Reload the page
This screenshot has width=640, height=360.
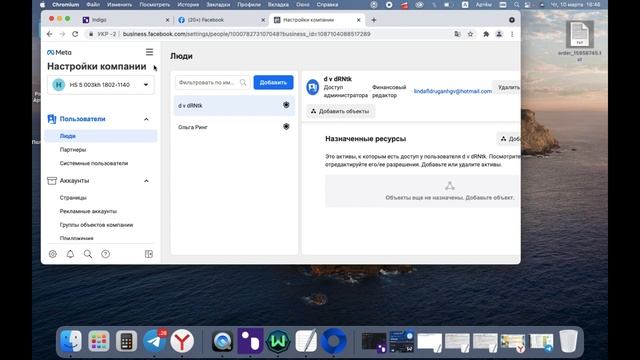click(x=75, y=34)
